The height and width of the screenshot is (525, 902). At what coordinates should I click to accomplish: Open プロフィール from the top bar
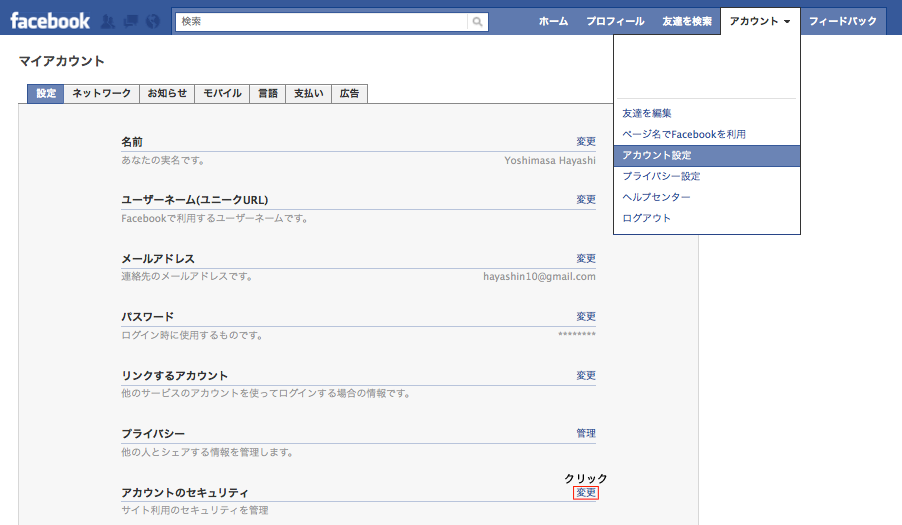click(x=615, y=21)
